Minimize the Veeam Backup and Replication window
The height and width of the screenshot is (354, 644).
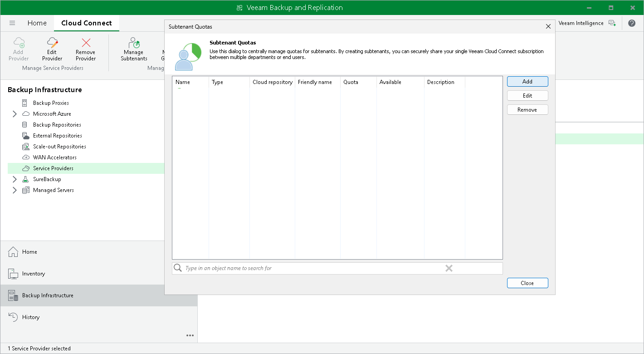coord(589,7)
